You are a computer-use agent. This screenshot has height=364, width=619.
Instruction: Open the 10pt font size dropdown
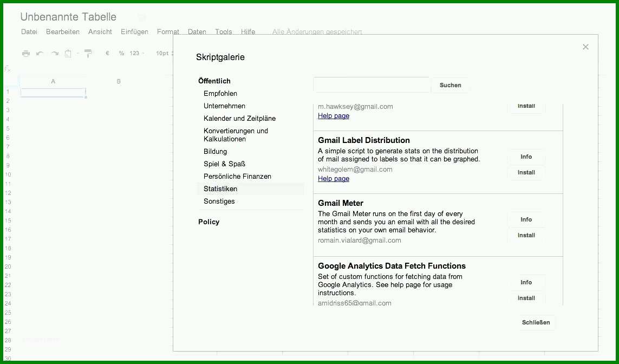click(164, 53)
